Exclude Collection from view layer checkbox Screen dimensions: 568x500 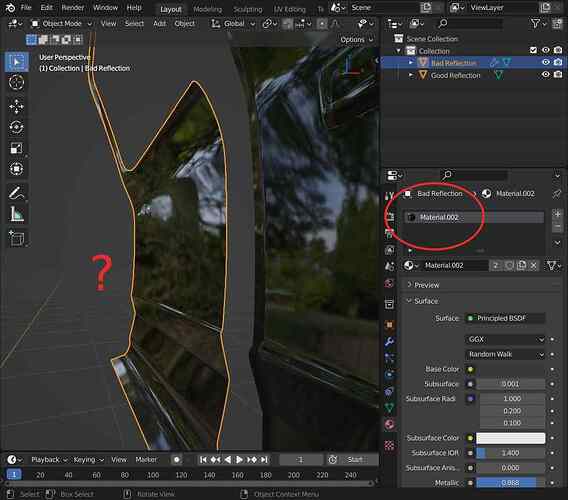[x=533, y=50]
